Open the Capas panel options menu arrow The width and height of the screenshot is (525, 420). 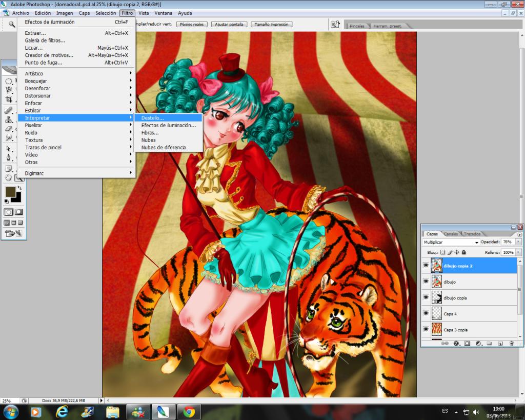tap(519, 234)
